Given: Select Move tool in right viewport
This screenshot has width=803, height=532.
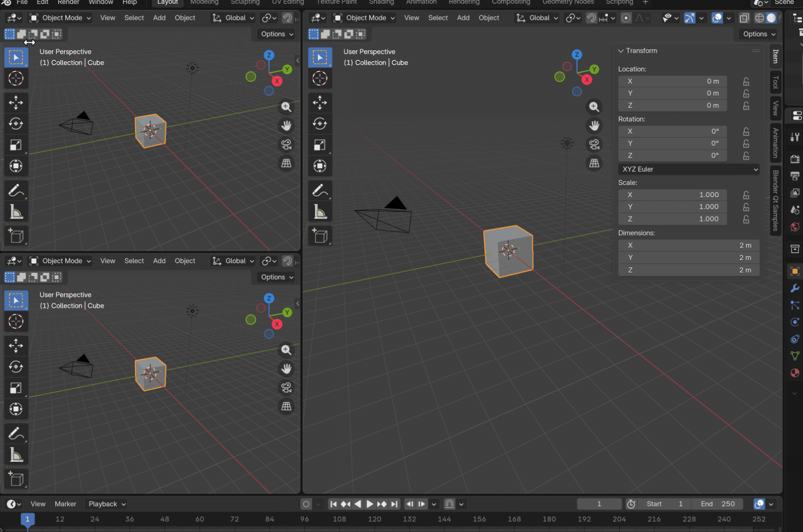Looking at the screenshot, I should point(320,102).
